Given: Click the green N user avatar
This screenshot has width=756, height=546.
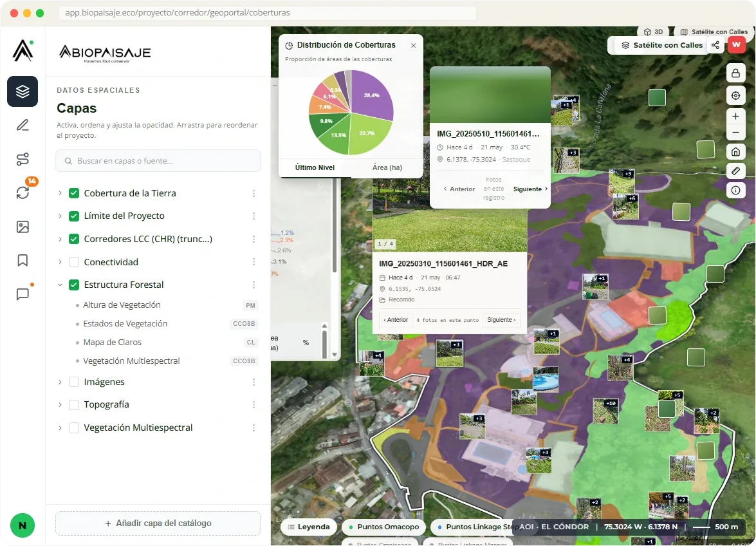Looking at the screenshot, I should pyautogui.click(x=22, y=525).
